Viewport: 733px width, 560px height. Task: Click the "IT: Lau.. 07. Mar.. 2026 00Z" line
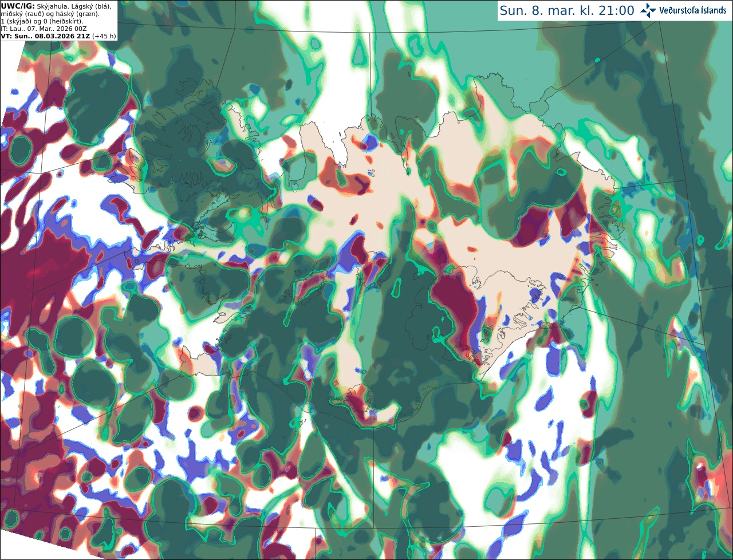pyautogui.click(x=44, y=29)
